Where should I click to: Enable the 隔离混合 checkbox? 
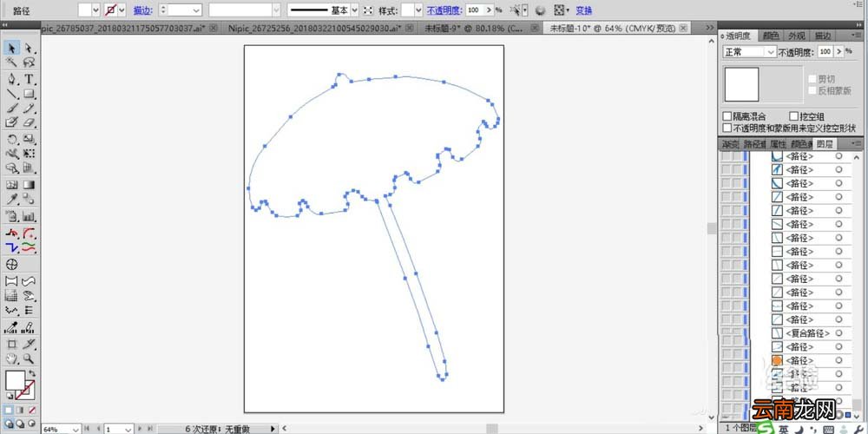click(727, 116)
